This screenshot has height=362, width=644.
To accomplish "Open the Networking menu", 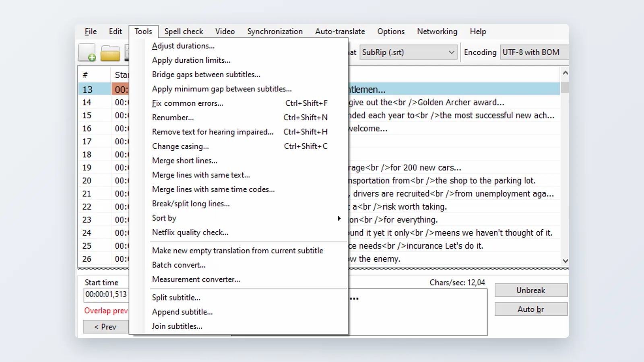I will [x=437, y=31].
